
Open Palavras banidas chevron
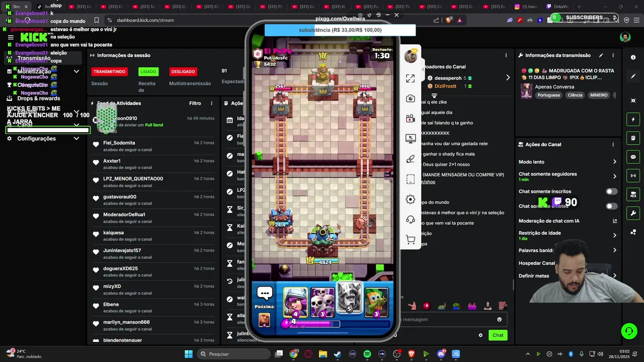(x=614, y=250)
